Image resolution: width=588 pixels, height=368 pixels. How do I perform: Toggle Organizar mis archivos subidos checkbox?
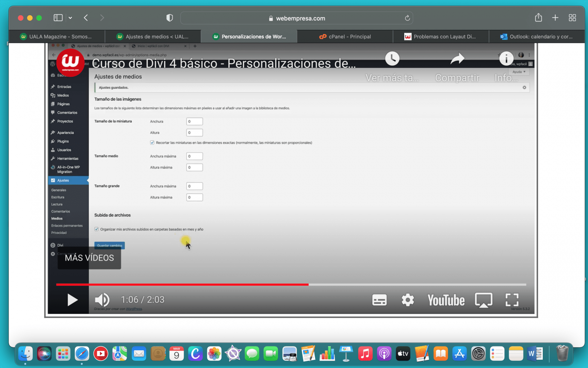click(97, 229)
